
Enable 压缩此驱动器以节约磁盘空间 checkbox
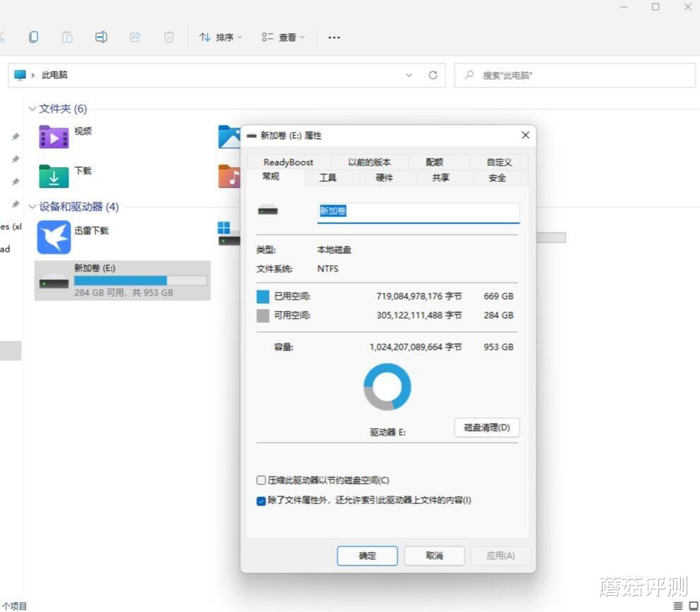(261, 480)
